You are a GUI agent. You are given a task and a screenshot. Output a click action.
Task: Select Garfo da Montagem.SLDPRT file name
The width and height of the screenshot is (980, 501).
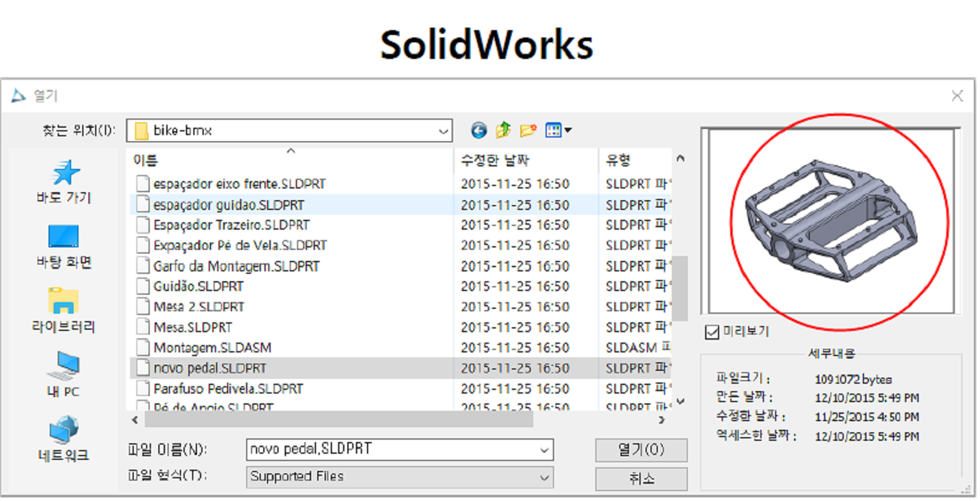pyautogui.click(x=236, y=266)
